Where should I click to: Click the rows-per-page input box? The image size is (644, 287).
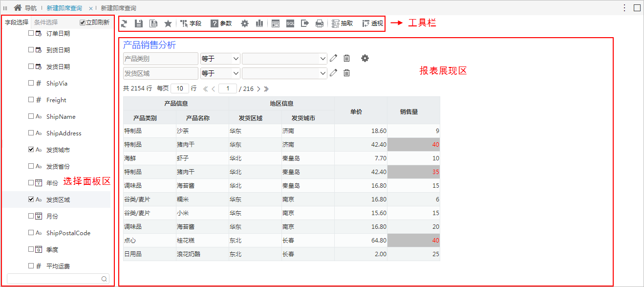[x=180, y=88]
